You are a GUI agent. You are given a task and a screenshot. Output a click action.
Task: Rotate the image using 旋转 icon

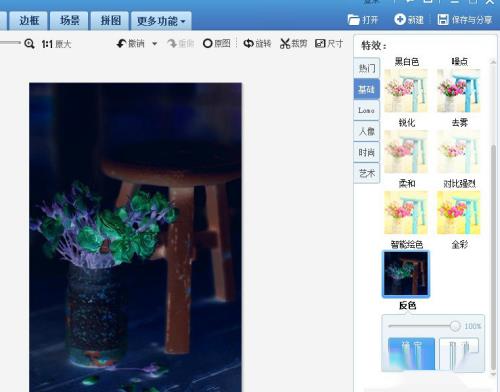click(248, 43)
